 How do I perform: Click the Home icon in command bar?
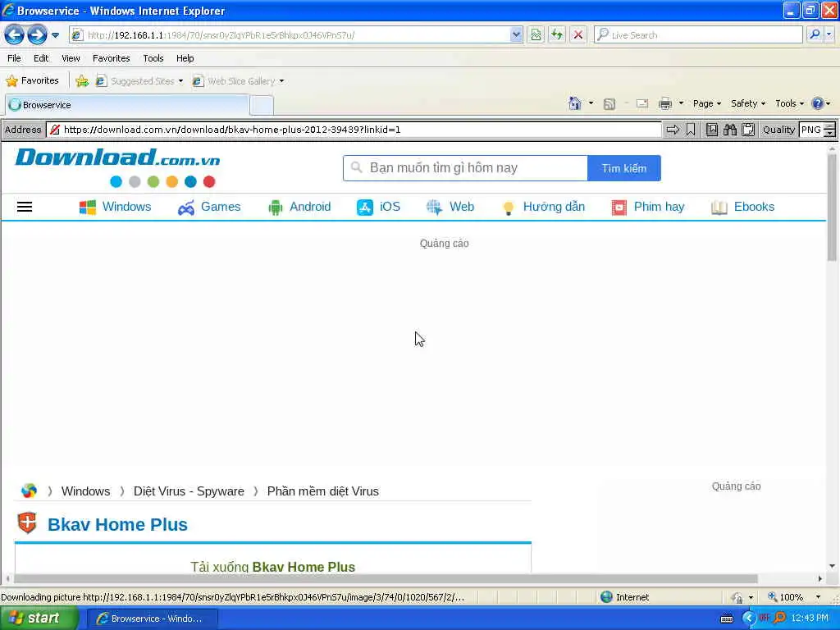[x=575, y=103]
